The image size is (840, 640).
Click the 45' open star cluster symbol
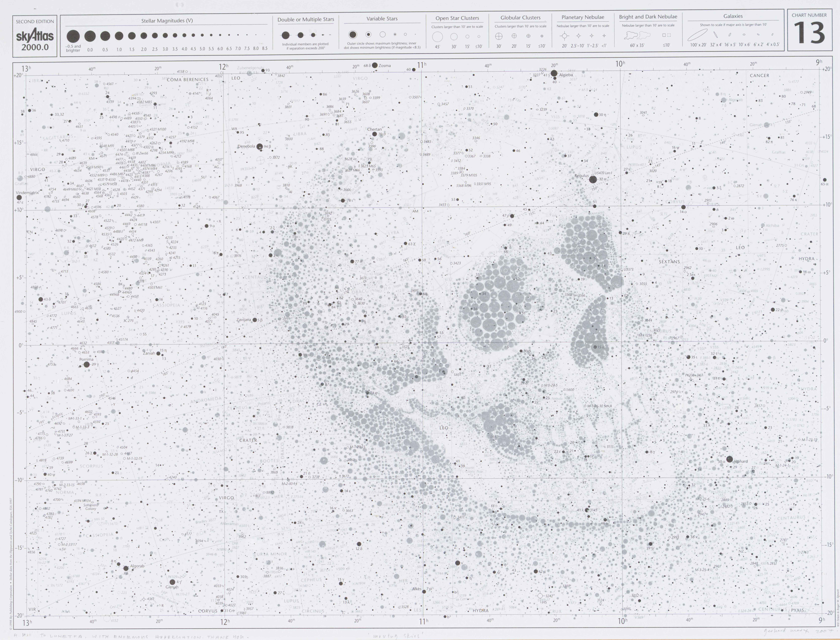pos(438,37)
